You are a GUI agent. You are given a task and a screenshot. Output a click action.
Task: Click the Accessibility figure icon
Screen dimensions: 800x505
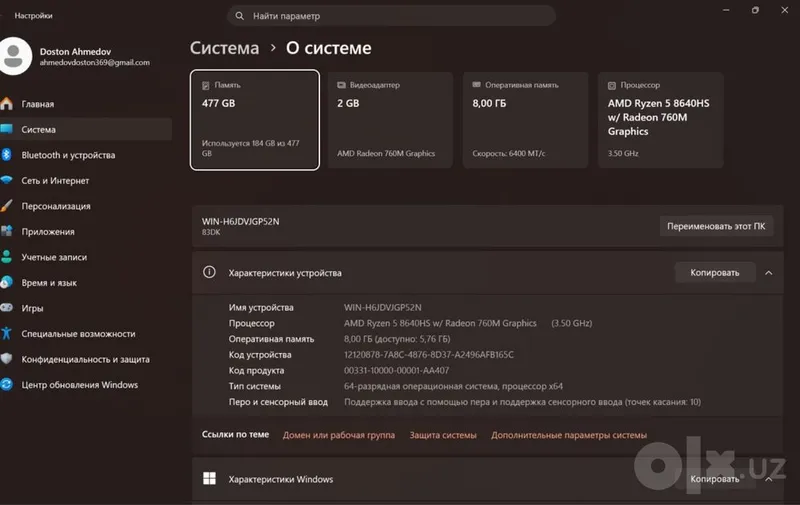click(7, 333)
